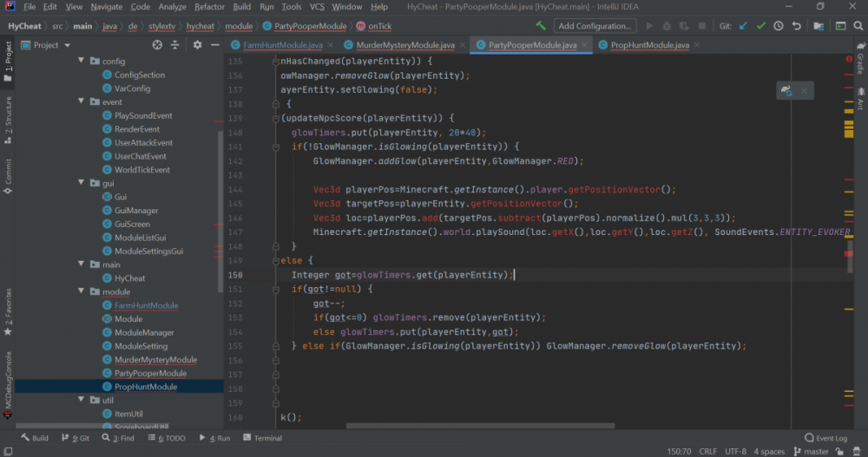
Task: Collapse the gui folder
Action: (x=81, y=183)
